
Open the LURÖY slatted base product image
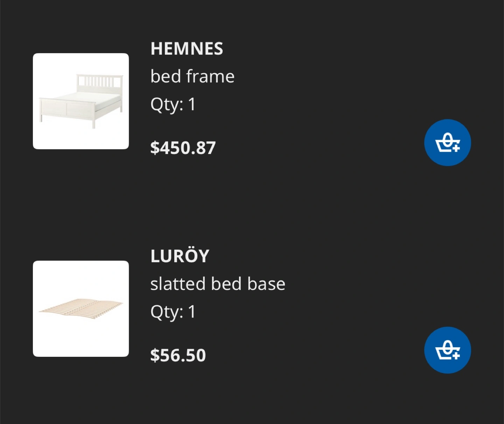pos(81,309)
